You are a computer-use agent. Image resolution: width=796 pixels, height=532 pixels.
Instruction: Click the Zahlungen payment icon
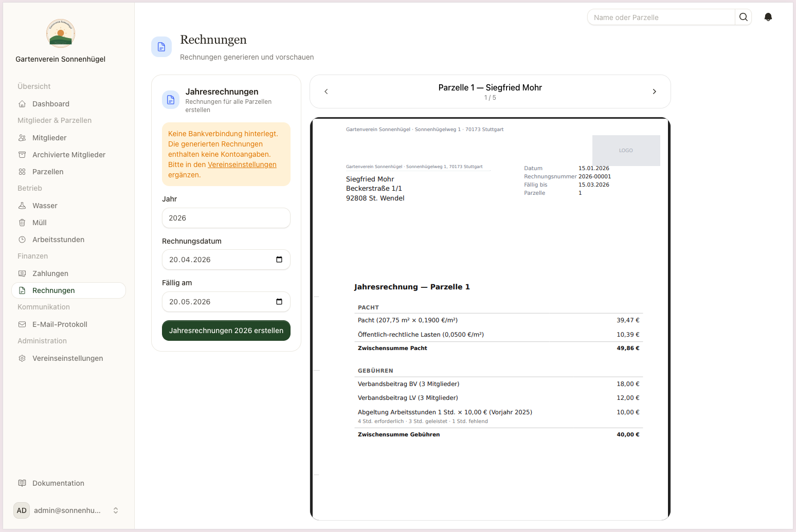tap(22, 273)
